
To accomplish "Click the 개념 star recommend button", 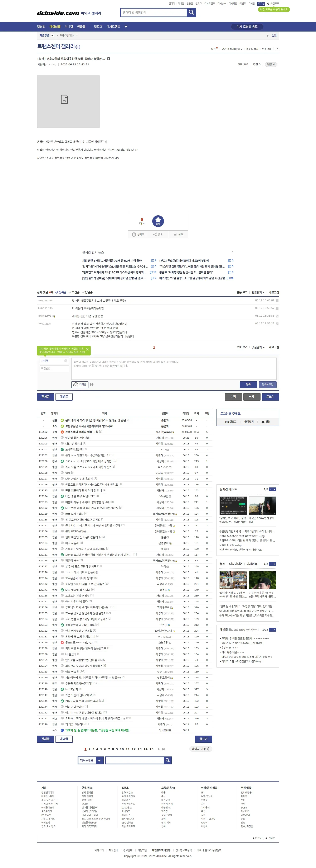I will click(158, 221).
